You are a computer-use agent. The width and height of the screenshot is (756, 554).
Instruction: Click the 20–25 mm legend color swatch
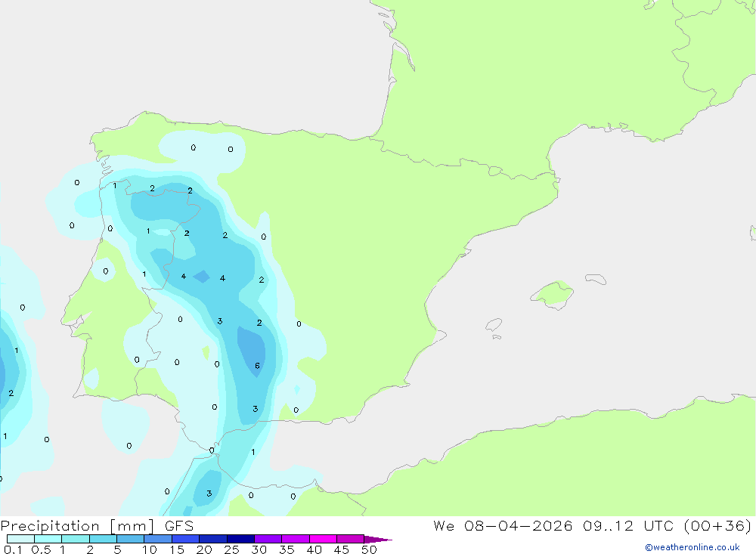point(213,539)
